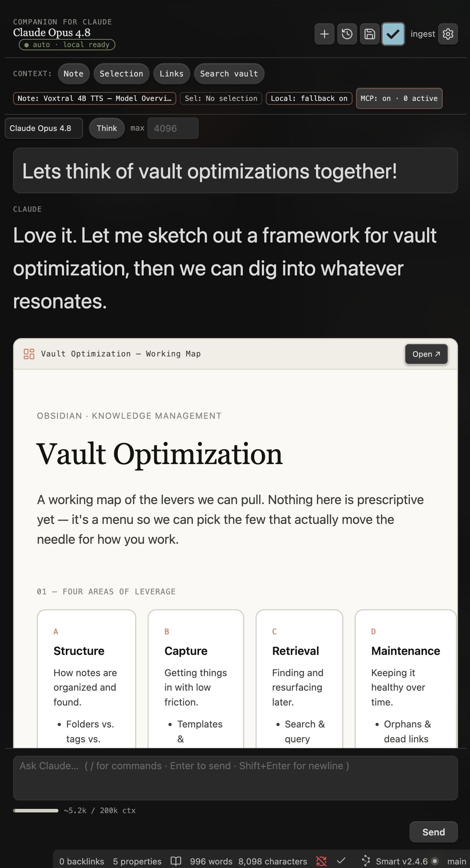Toggle the highlighted checkmark ingest button

click(x=393, y=34)
